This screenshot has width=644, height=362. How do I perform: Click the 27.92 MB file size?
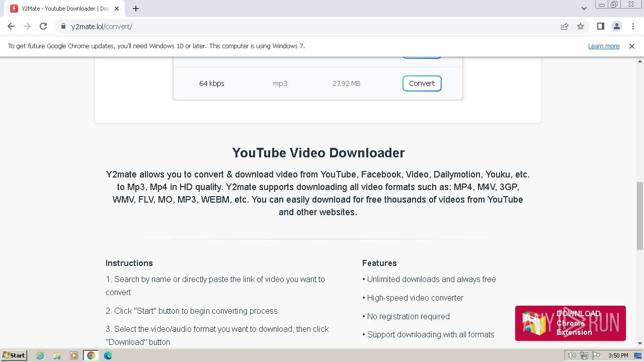click(x=346, y=83)
